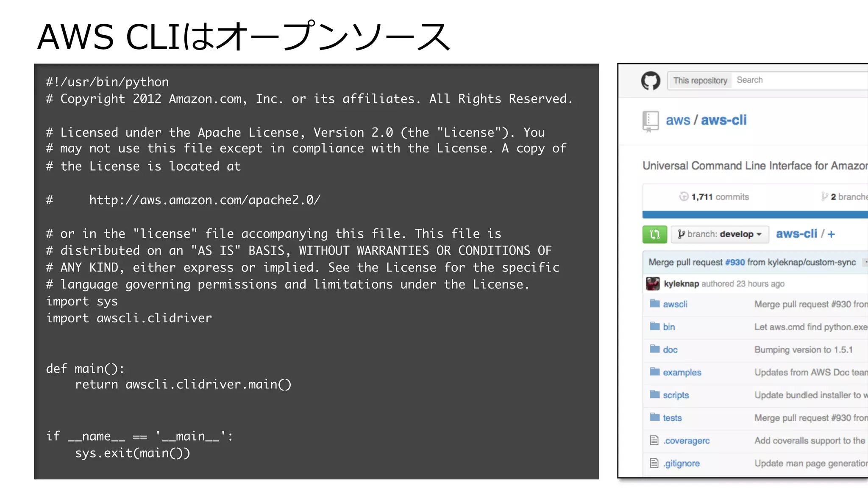
Task: Click the blue language statistics bar
Action: pyautogui.click(x=755, y=214)
